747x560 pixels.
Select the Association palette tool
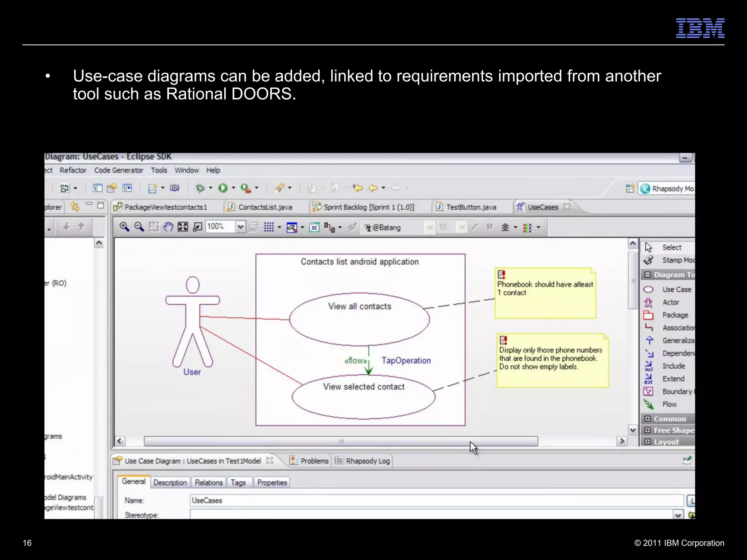coord(669,328)
